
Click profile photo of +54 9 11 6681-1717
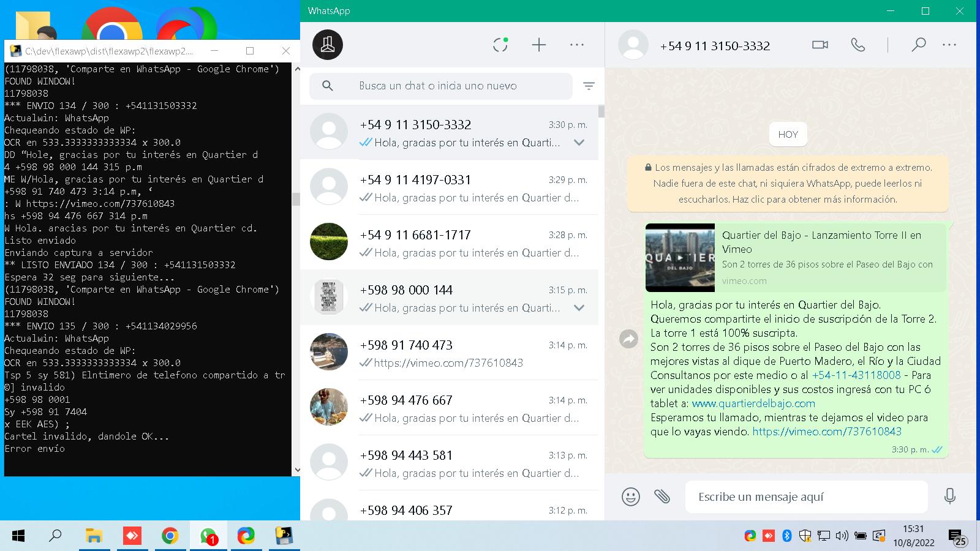click(x=329, y=242)
